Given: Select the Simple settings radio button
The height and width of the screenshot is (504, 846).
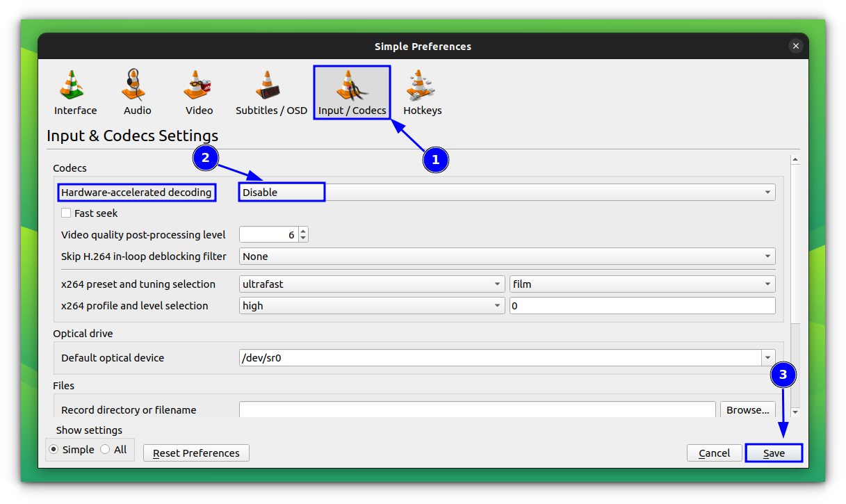Looking at the screenshot, I should (54, 449).
